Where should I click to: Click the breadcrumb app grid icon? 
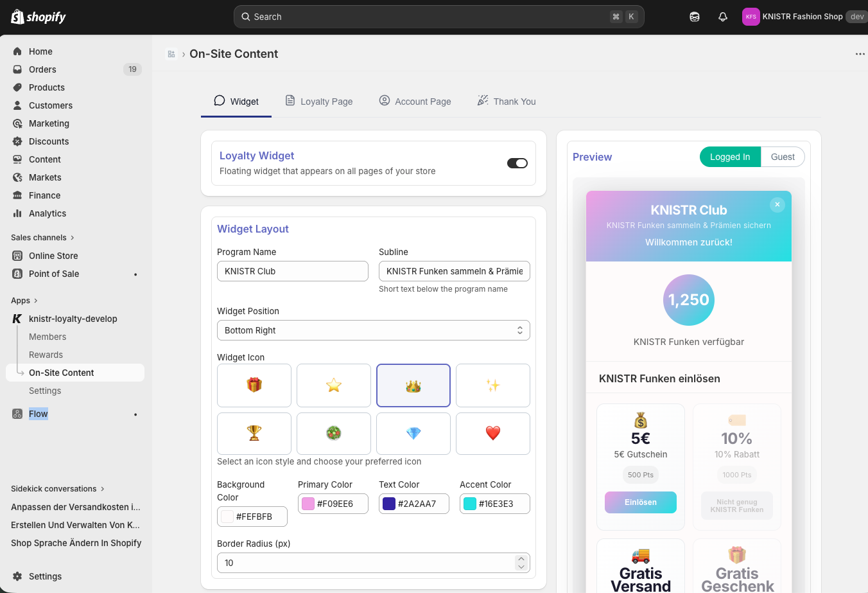tap(171, 54)
